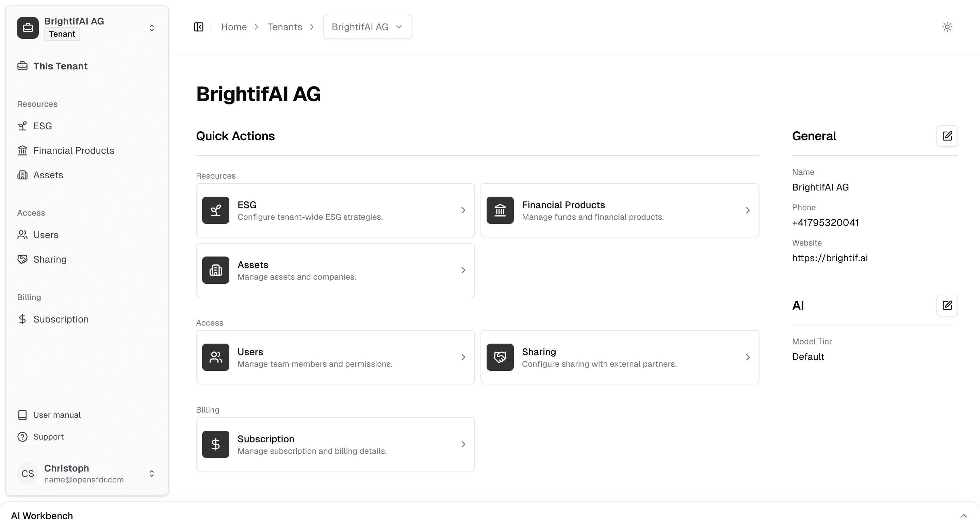Expand the BrightifAI AG breadcrumb dropdown
Image resolution: width=980 pixels, height=528 pixels.
(x=399, y=27)
